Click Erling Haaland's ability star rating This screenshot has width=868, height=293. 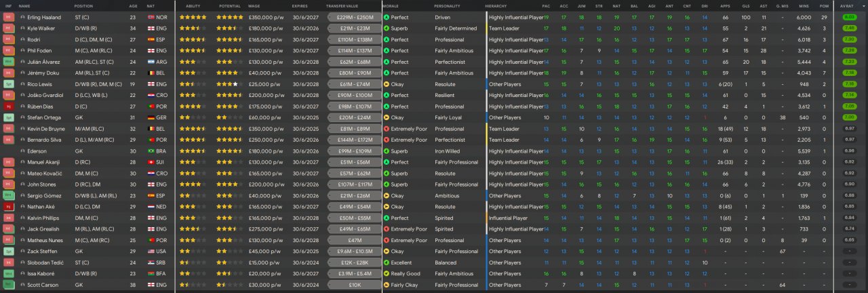point(193,17)
